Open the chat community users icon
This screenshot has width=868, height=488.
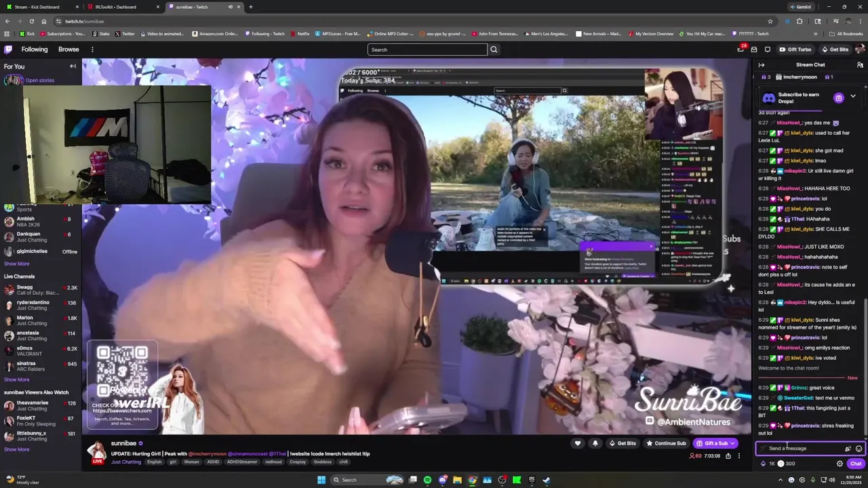click(860, 65)
